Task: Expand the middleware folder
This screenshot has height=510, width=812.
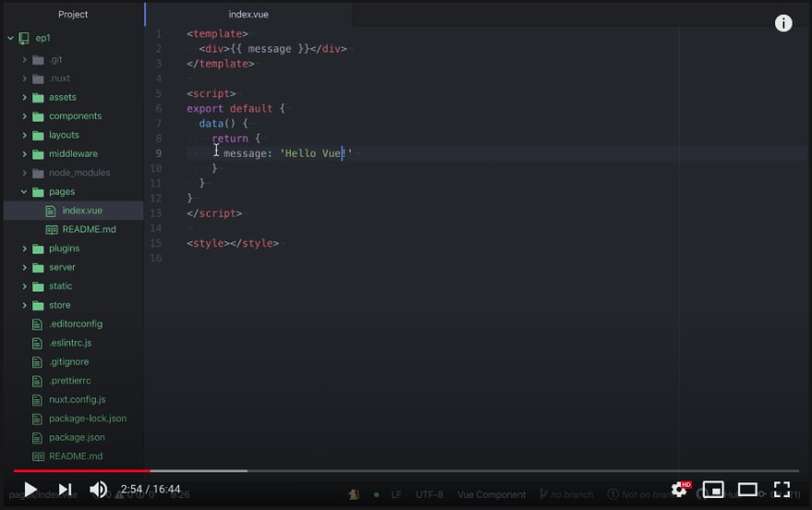Action: click(24, 154)
